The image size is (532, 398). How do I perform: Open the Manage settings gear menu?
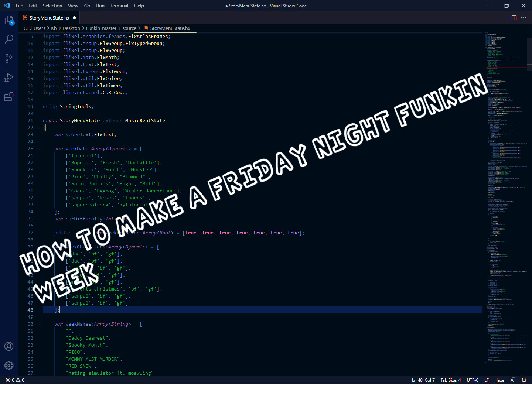9,366
